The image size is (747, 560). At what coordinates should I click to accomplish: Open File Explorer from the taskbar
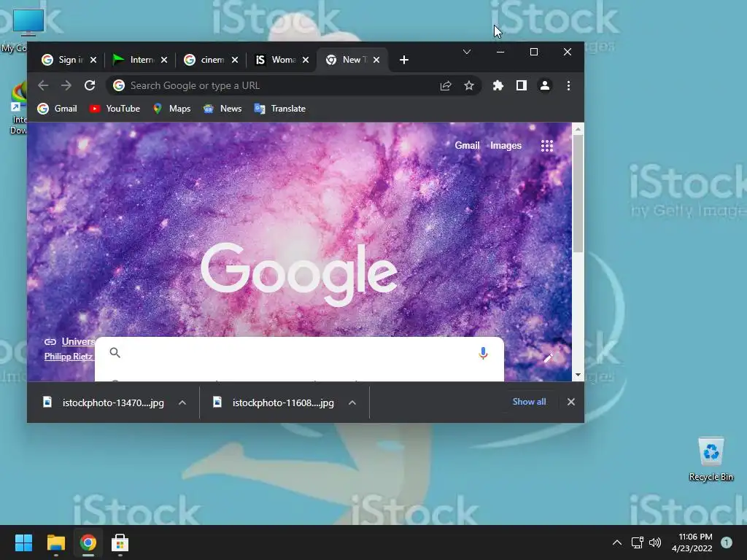(x=55, y=542)
